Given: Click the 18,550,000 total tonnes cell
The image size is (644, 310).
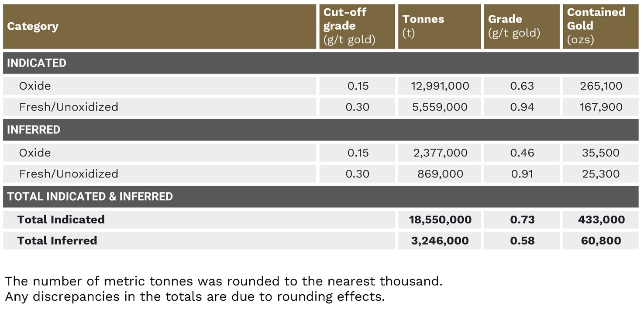Looking at the screenshot, I should [440, 219].
